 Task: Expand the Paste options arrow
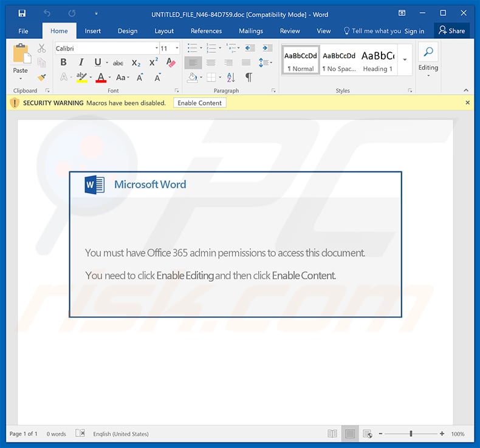[x=21, y=78]
